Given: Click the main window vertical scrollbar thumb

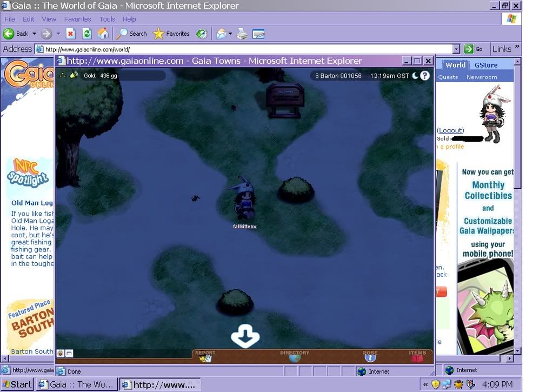Looking at the screenshot, I should [x=517, y=127].
